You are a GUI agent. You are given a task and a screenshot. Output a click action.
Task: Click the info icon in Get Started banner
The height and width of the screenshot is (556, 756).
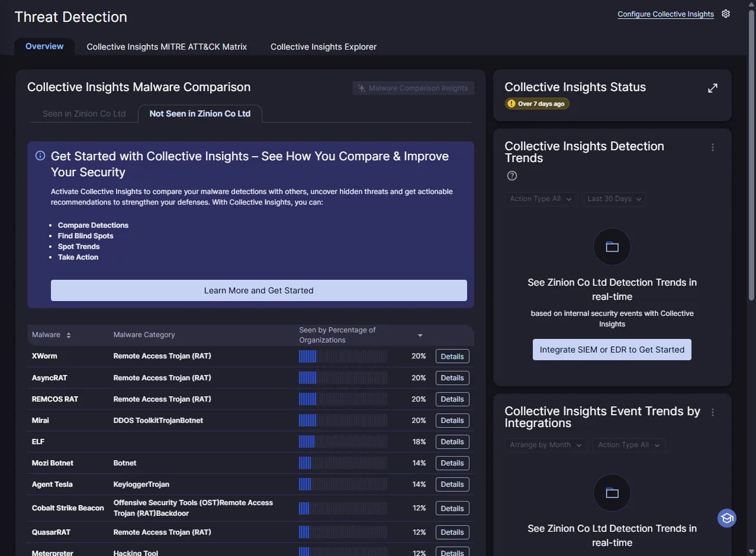click(40, 156)
